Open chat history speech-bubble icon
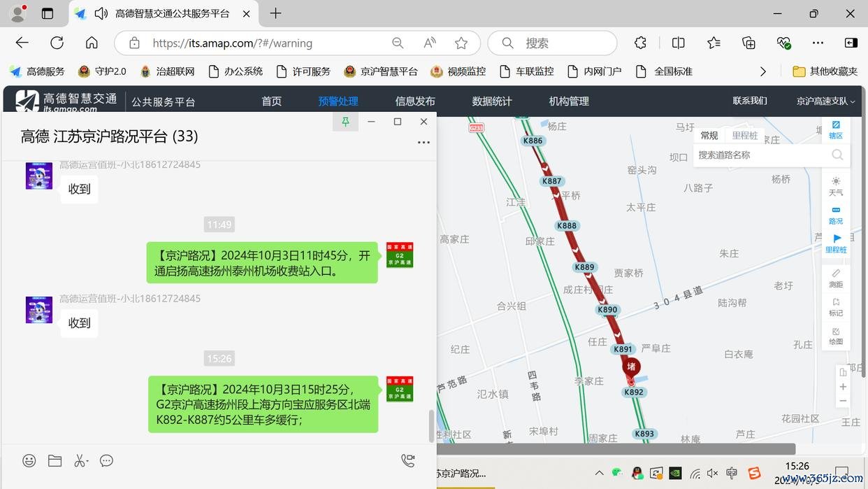868x489 pixels. [106, 460]
